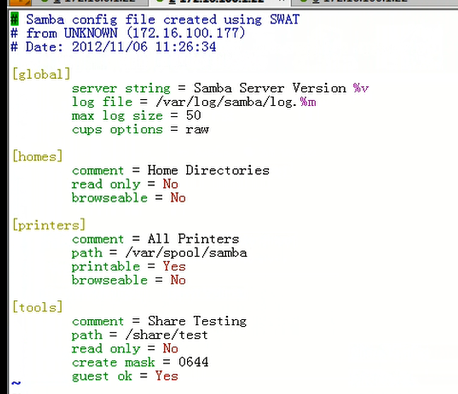458x394 pixels.
Task: Click the [printers] section header
Action: pyautogui.click(x=49, y=225)
